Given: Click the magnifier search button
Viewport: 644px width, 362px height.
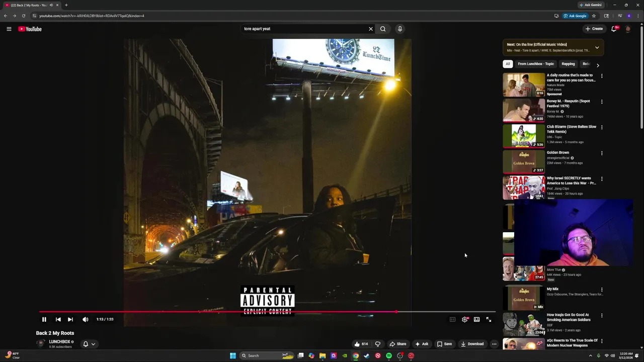Looking at the screenshot, I should (383, 29).
